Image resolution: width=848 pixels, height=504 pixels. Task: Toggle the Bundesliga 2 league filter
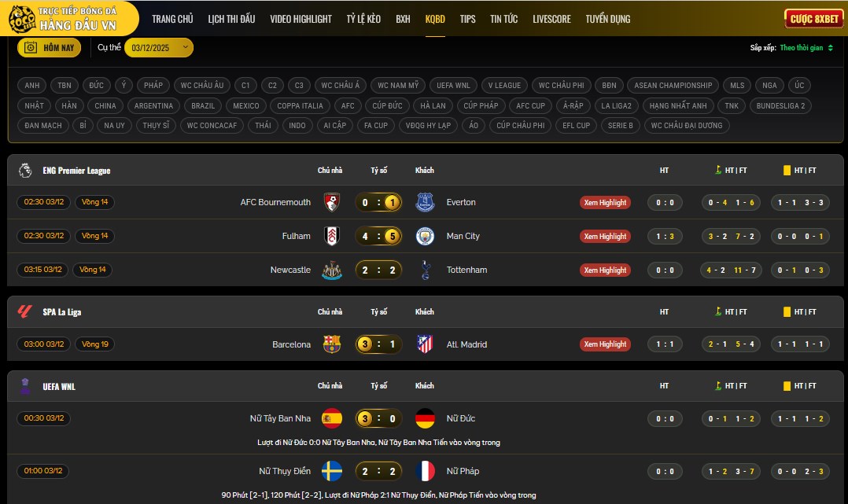click(x=780, y=105)
